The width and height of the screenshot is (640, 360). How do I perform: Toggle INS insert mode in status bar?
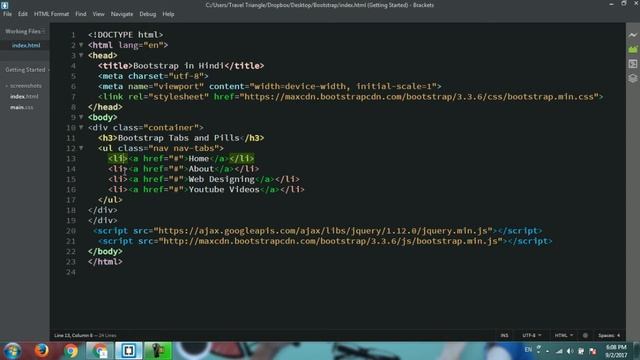click(x=504, y=336)
